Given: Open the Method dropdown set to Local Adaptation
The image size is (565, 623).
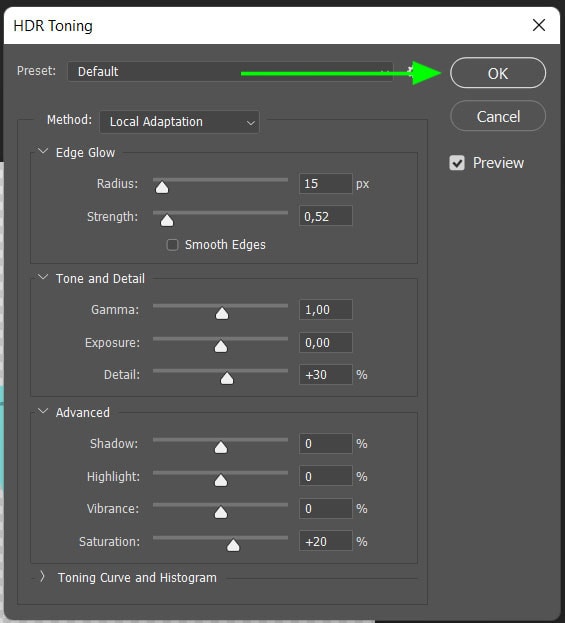Looking at the screenshot, I should click(179, 122).
